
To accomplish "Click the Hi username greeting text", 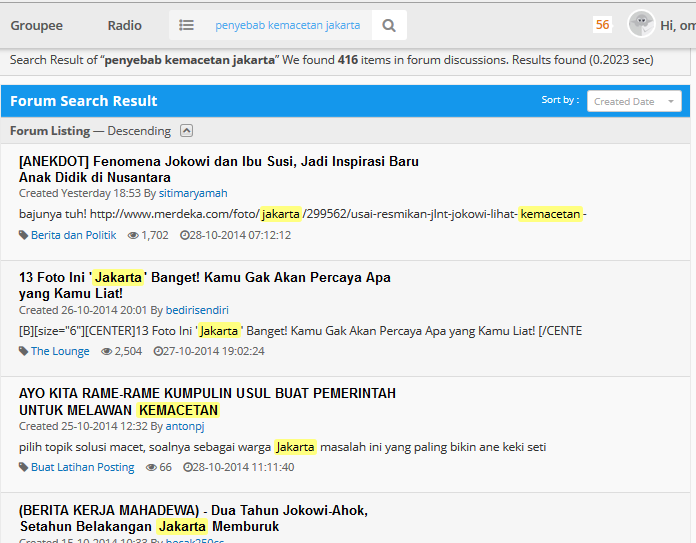I will click(678, 25).
